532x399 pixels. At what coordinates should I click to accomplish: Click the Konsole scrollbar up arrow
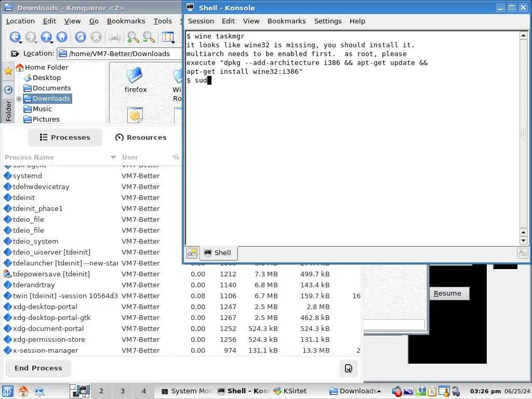524,35
